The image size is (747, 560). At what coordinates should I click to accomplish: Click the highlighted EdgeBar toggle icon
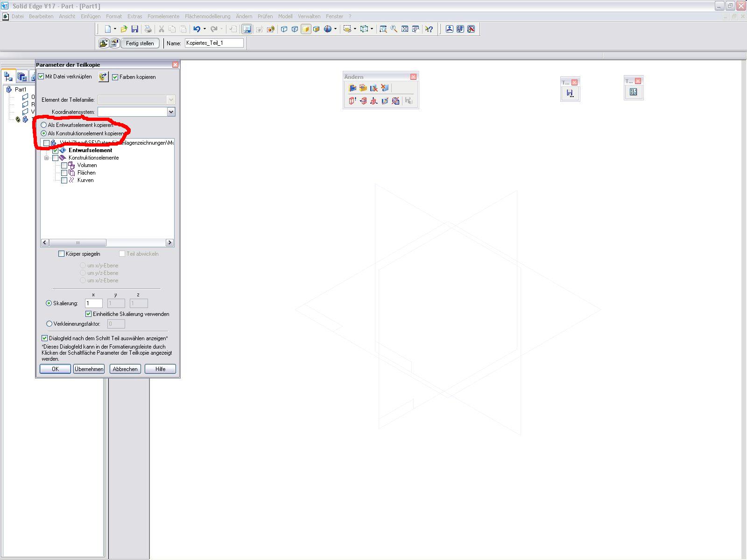point(247,29)
